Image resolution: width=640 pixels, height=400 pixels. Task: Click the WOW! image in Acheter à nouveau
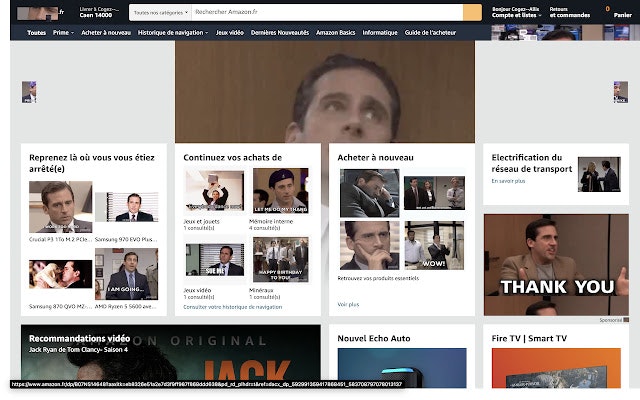click(x=434, y=245)
